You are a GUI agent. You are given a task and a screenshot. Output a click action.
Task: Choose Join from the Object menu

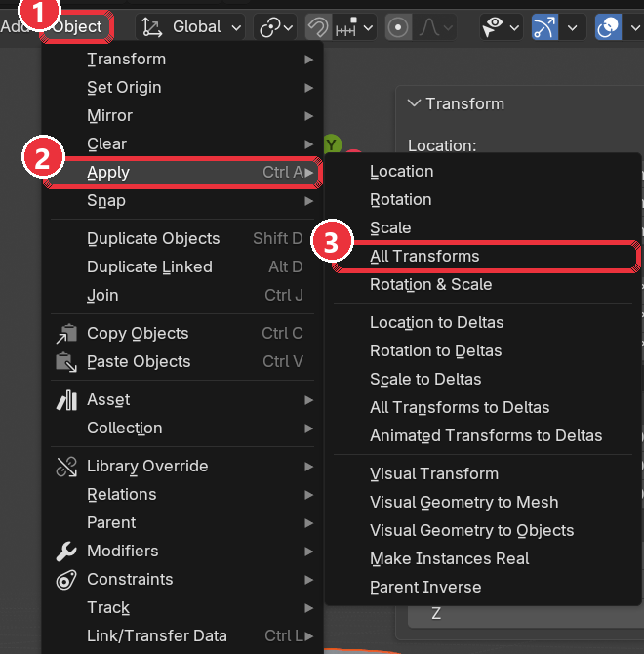[x=182, y=296]
